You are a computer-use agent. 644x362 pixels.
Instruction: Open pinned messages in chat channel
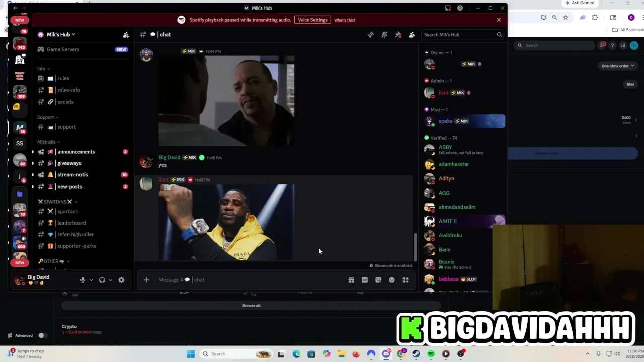click(398, 35)
